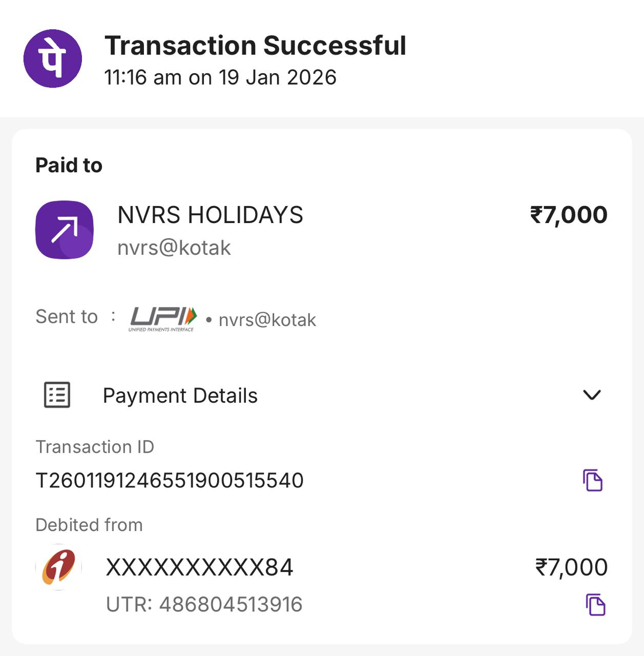Click the bold ₹7,000 paid amount
This screenshot has width=644, height=656.
(569, 215)
